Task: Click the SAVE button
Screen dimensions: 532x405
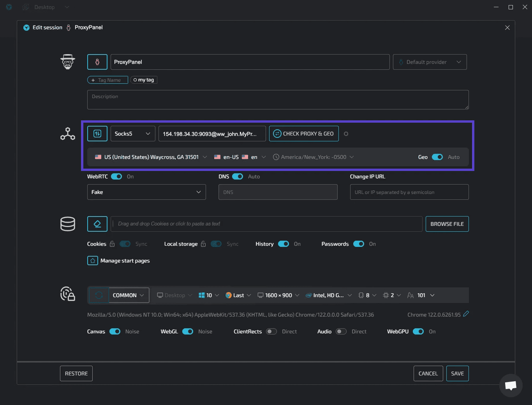Action: 457,373
